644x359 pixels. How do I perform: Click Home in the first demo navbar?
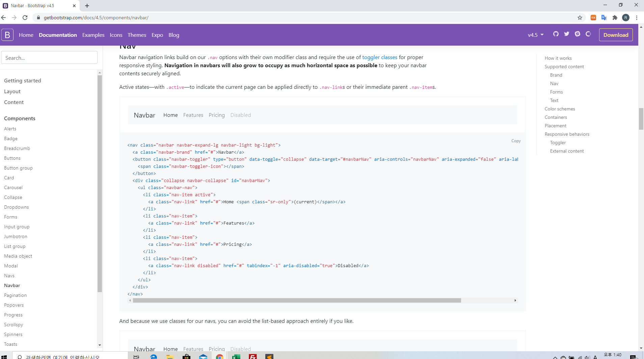click(x=170, y=115)
